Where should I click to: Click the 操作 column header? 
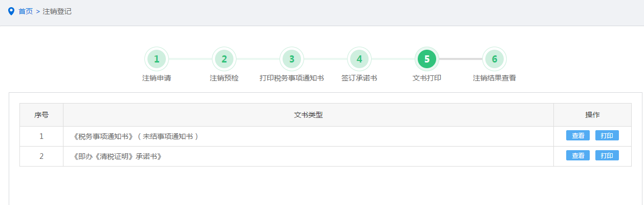click(x=592, y=115)
